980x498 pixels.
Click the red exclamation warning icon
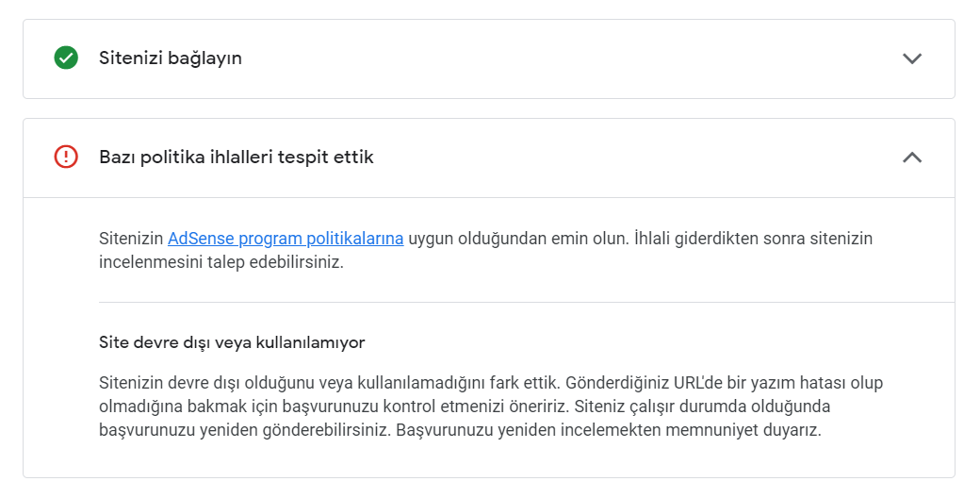coord(66,157)
